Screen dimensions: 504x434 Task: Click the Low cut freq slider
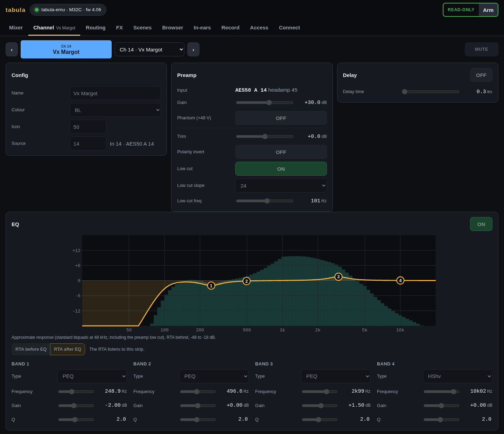tap(265, 201)
